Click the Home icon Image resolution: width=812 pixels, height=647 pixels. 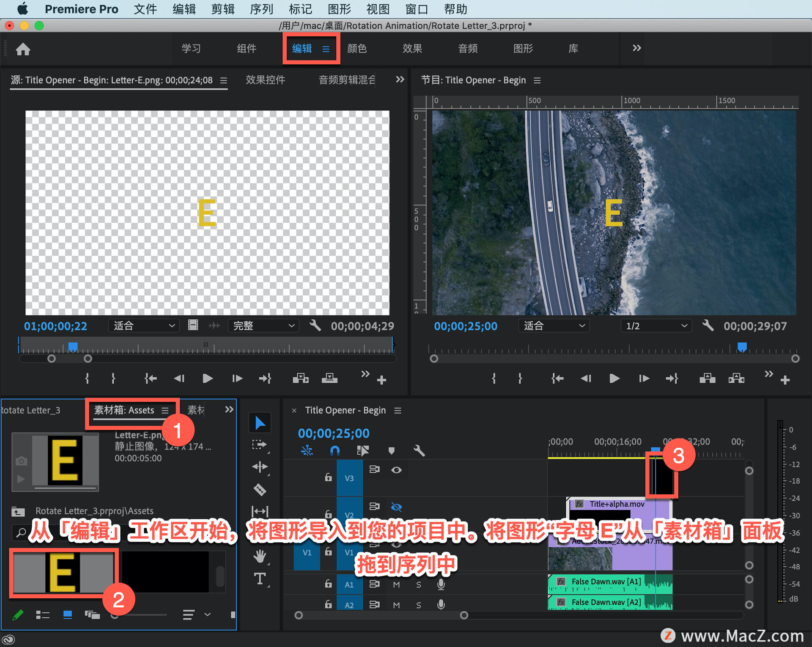tap(23, 49)
